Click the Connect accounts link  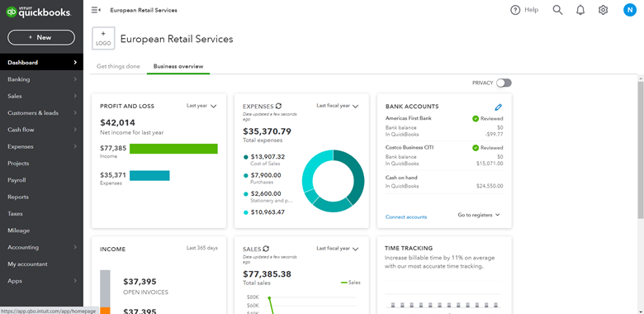pyautogui.click(x=406, y=217)
